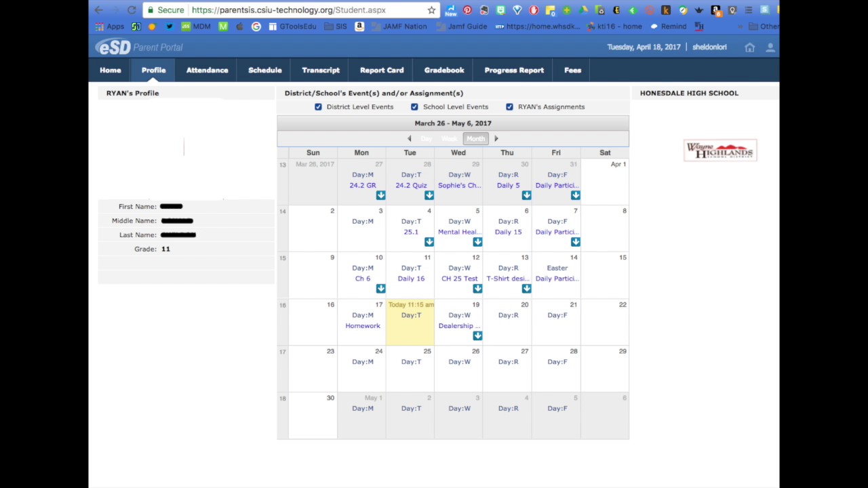
Task: Open the kti16 - home bookmark
Action: point(614,26)
